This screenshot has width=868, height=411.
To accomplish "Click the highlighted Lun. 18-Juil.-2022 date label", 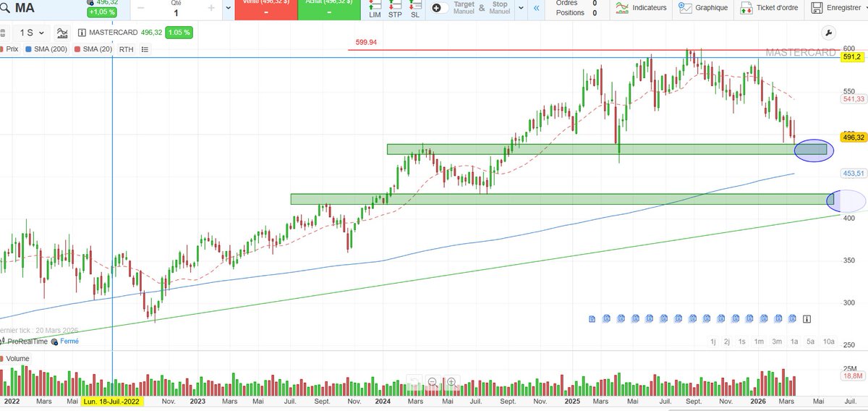I will tap(112, 401).
